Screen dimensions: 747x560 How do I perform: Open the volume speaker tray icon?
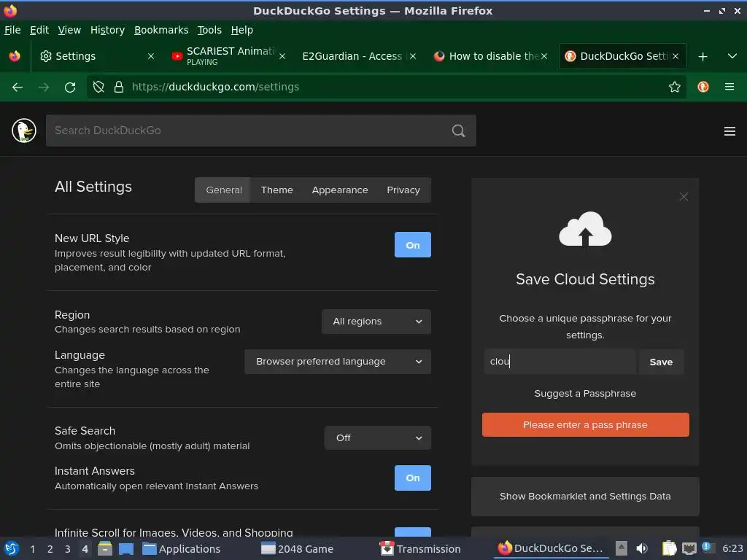tap(642, 548)
